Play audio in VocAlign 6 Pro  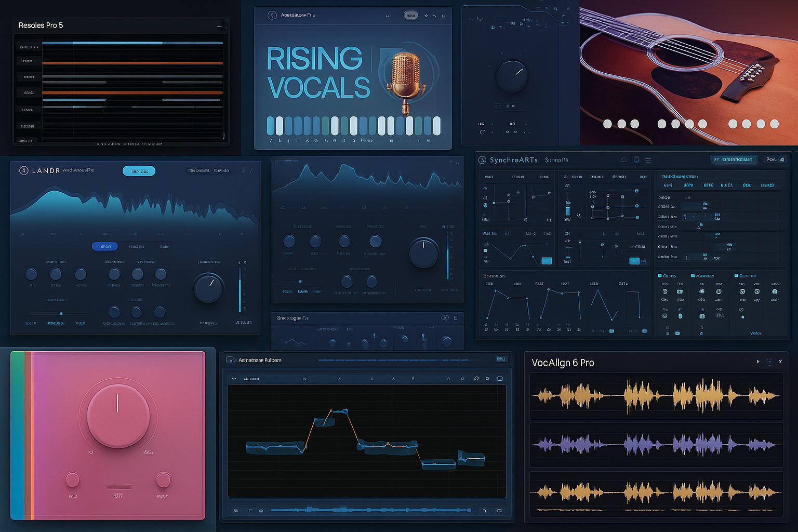click(758, 362)
